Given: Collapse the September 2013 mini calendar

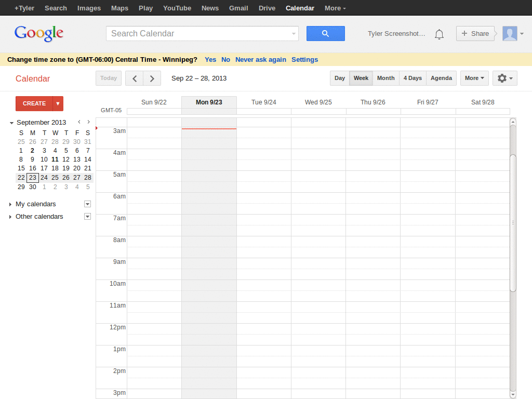Looking at the screenshot, I should [11, 123].
